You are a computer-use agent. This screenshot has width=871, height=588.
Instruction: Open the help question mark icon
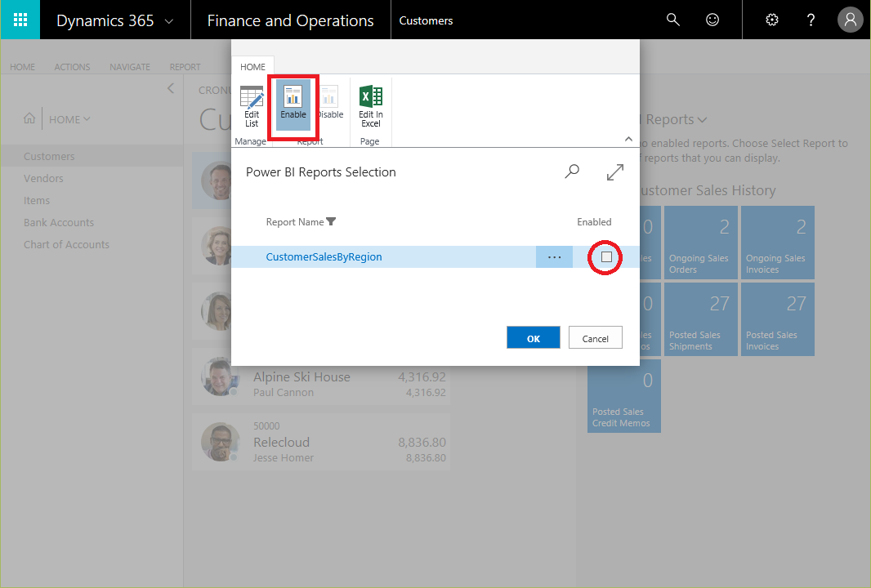pos(811,20)
